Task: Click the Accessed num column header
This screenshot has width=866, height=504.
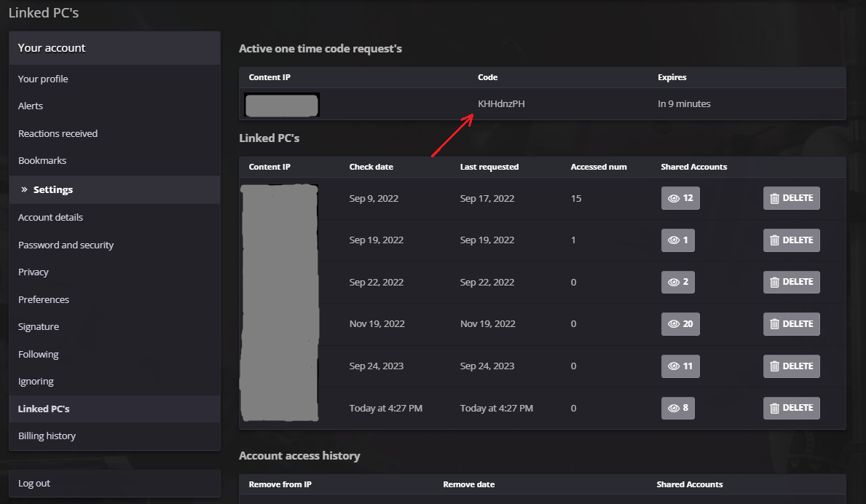Action: (599, 167)
